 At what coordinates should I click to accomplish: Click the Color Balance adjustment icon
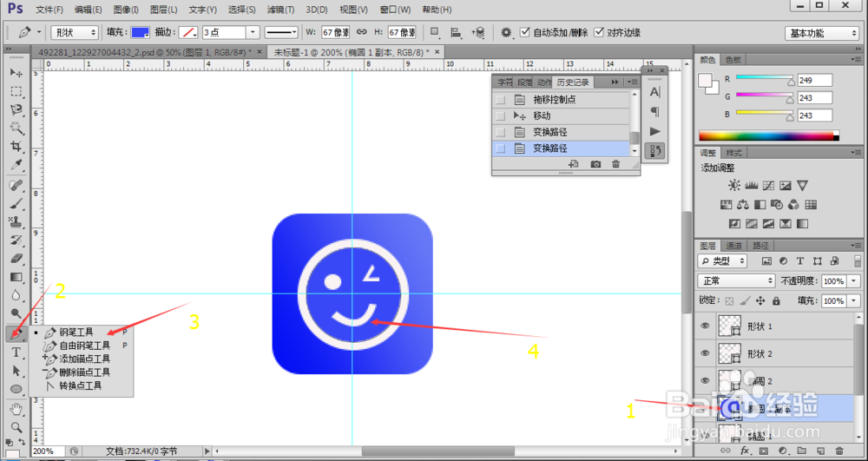(743, 205)
